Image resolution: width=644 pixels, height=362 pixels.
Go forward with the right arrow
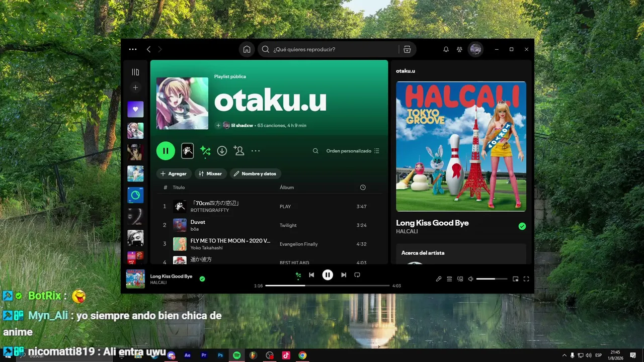coord(160,49)
